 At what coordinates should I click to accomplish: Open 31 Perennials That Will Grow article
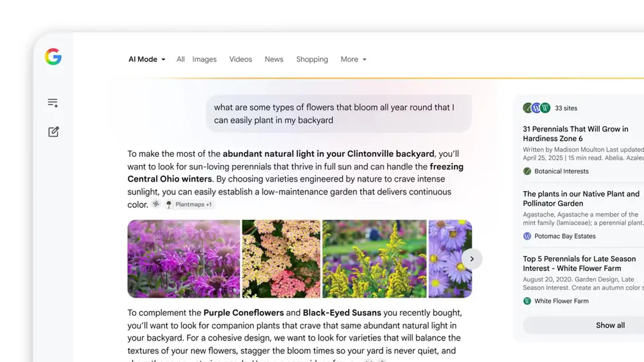576,134
